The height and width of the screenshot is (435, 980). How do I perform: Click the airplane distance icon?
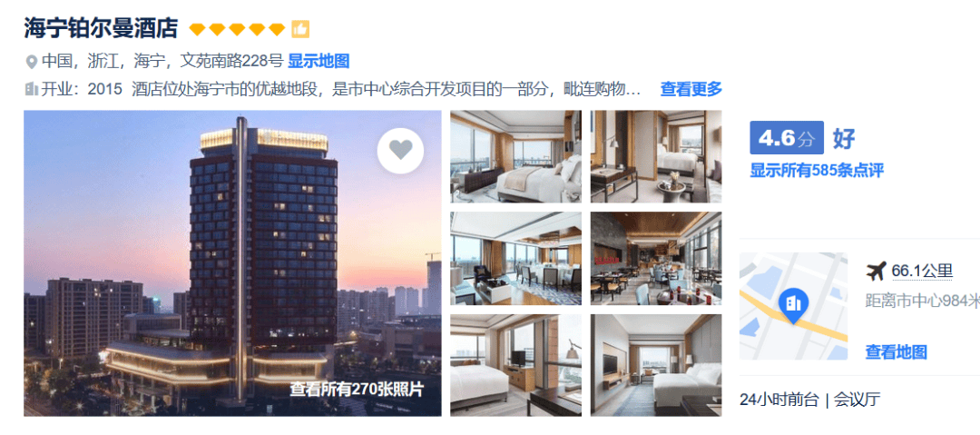pyautogui.click(x=877, y=271)
